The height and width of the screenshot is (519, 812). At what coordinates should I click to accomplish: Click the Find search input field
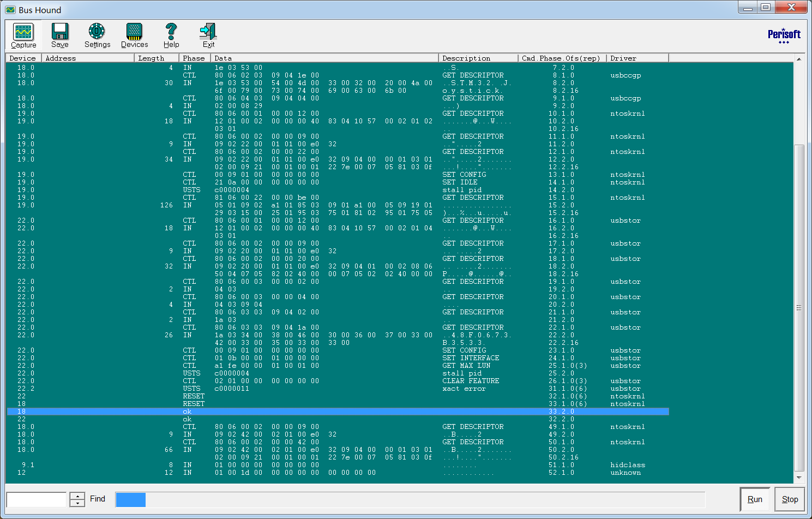point(37,499)
